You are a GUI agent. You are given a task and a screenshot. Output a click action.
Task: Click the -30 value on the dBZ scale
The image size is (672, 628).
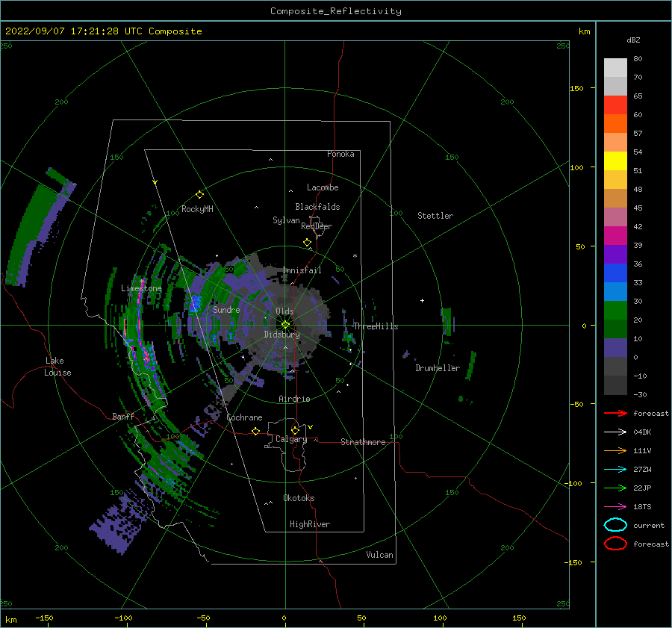641,394
